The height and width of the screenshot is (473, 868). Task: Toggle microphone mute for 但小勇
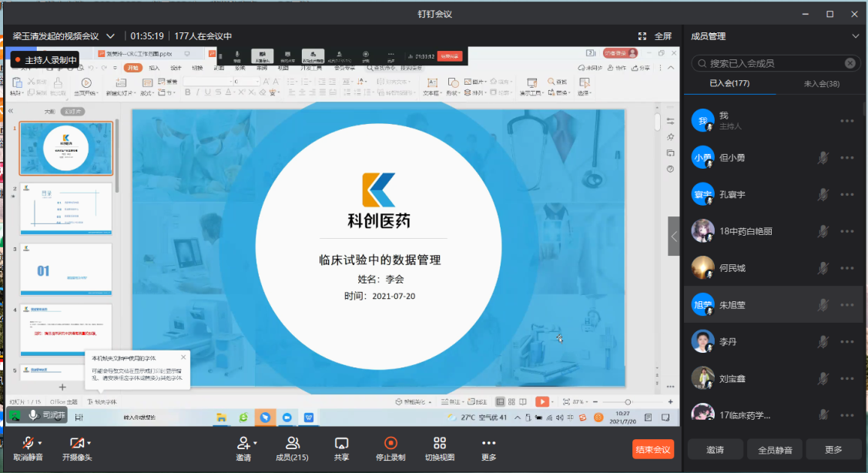pyautogui.click(x=823, y=157)
